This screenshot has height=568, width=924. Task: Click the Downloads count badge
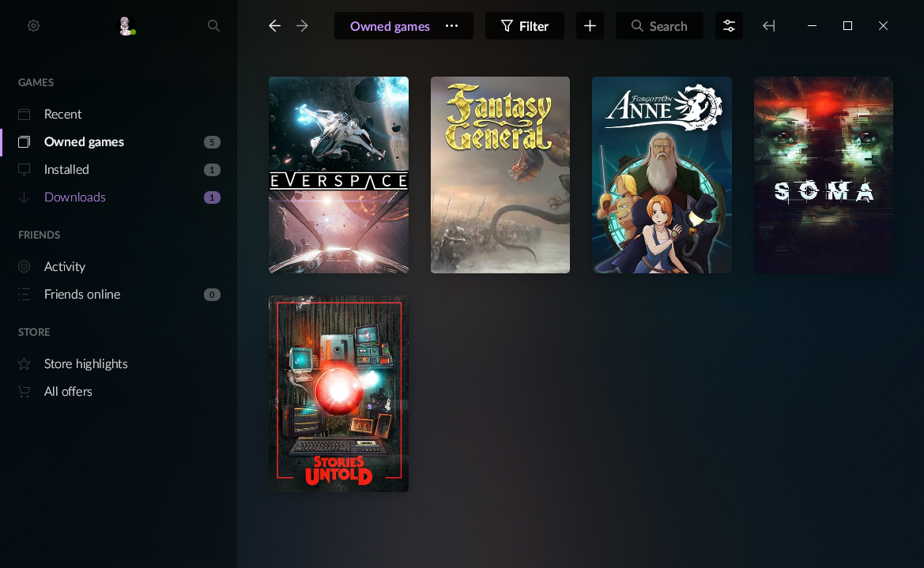[212, 197]
